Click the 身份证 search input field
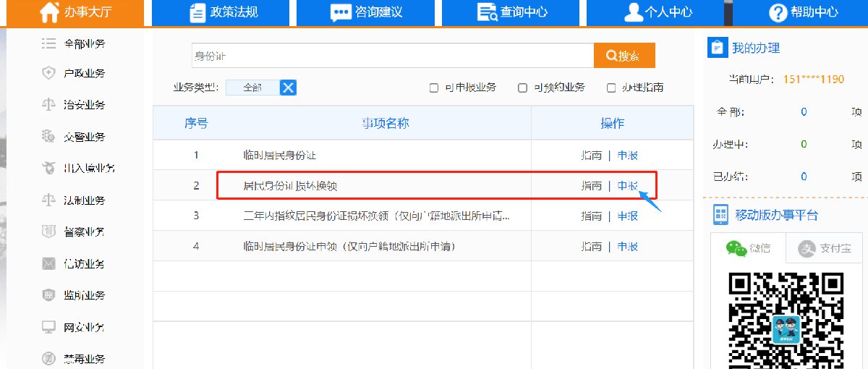Viewport: 868px width, 369px height. [x=391, y=56]
